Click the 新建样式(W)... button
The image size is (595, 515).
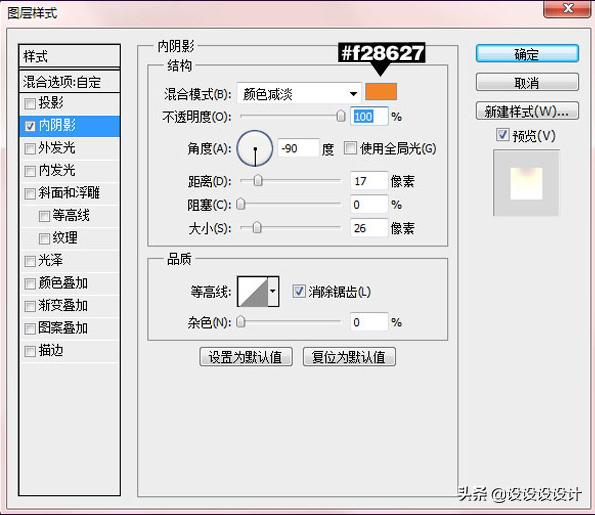coord(527,111)
